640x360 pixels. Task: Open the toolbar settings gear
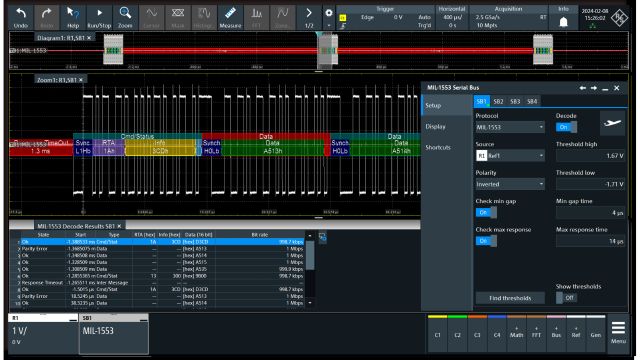click(329, 13)
